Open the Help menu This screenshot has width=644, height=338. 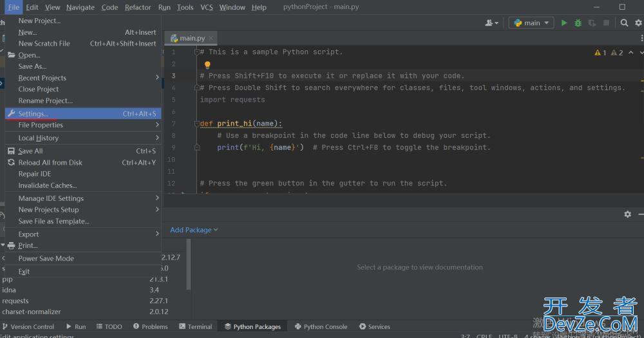click(259, 7)
